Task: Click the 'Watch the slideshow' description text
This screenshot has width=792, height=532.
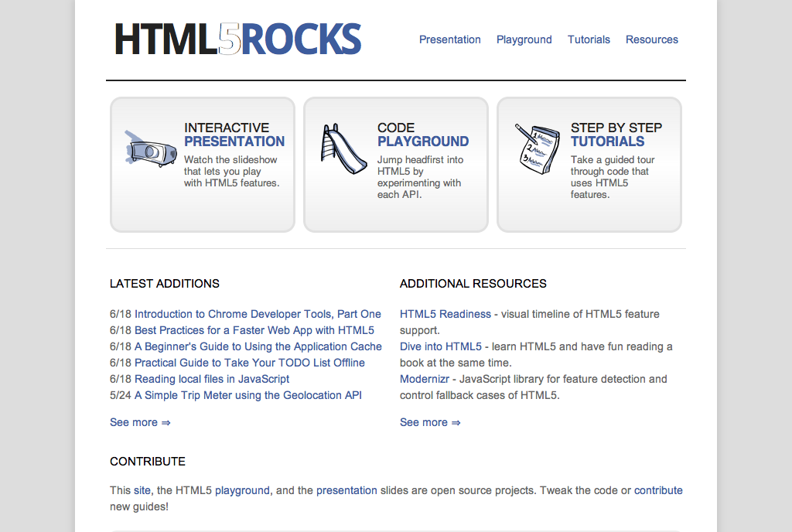Action: click(231, 171)
